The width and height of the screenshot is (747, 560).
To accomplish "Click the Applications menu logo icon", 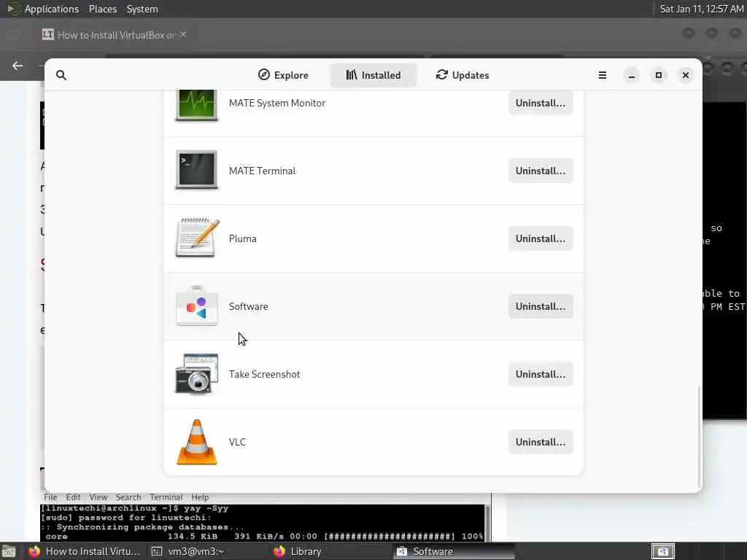I will [13, 9].
